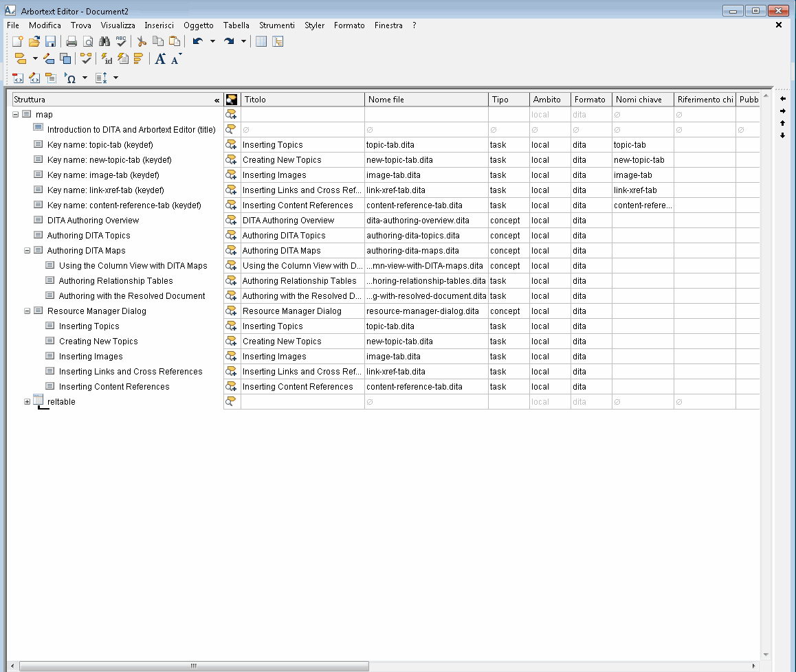Image resolution: width=796 pixels, height=672 pixels.
Task: Click the Nomi chiave column header
Action: (x=643, y=100)
